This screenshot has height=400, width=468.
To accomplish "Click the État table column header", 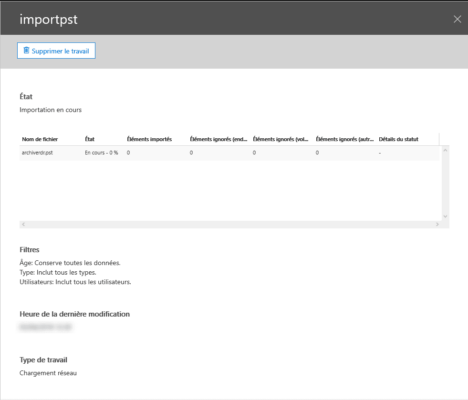I will (90, 139).
